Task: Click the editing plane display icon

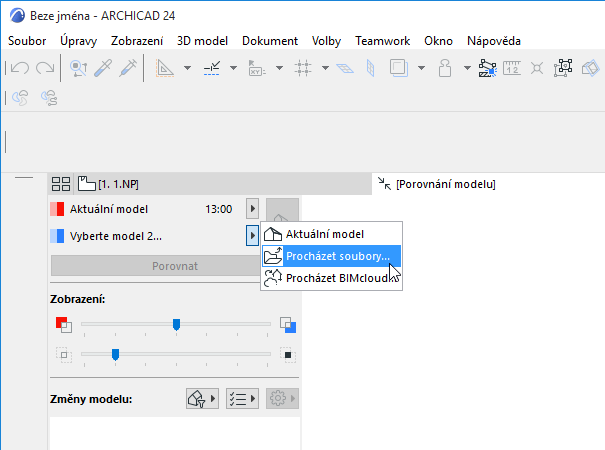Action: 345,69
